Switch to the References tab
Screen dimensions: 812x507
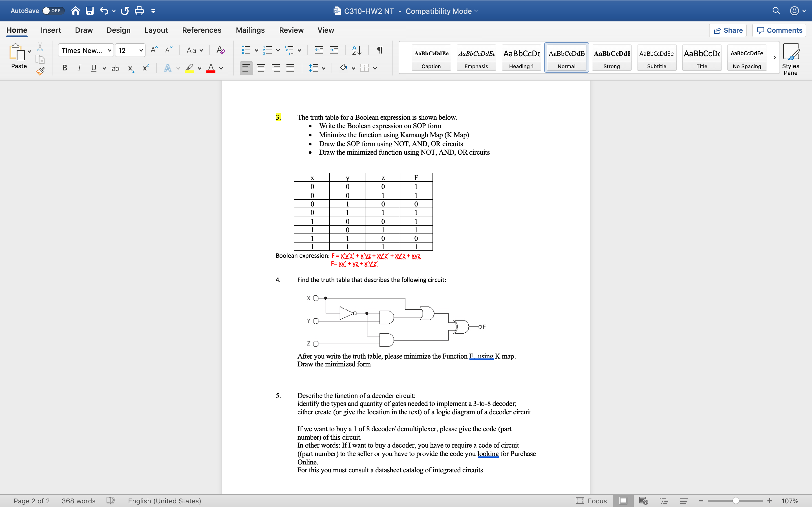[x=201, y=30]
